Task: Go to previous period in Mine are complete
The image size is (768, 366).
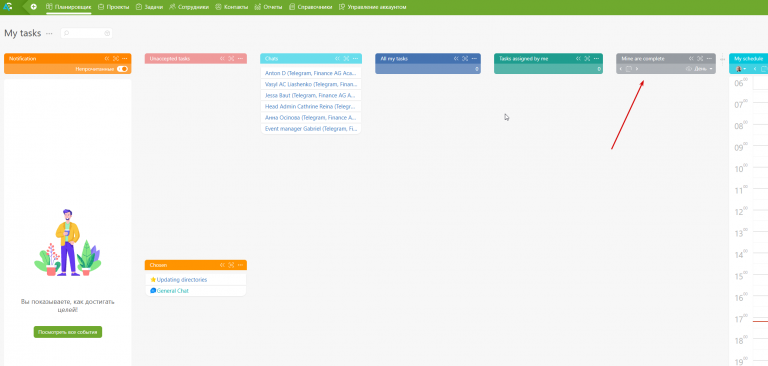Action: pyautogui.click(x=621, y=69)
